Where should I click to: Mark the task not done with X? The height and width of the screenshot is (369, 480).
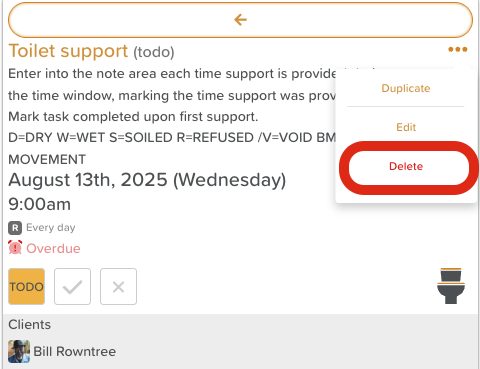tap(118, 286)
